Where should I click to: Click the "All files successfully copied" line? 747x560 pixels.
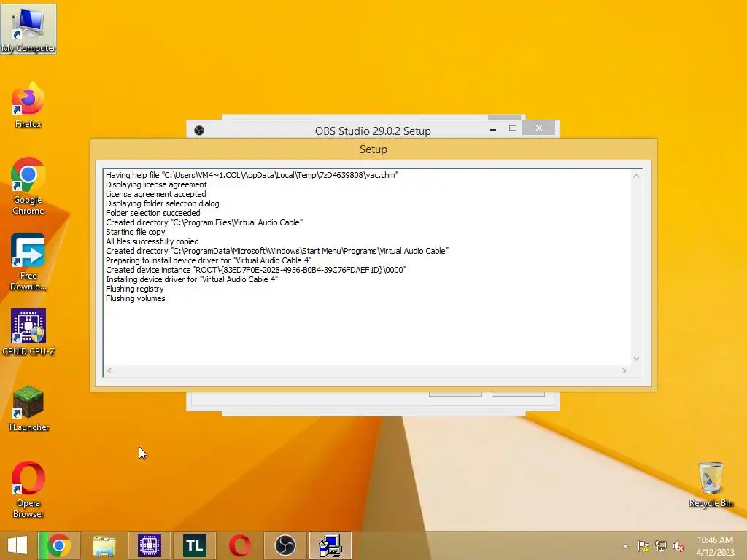coord(152,242)
